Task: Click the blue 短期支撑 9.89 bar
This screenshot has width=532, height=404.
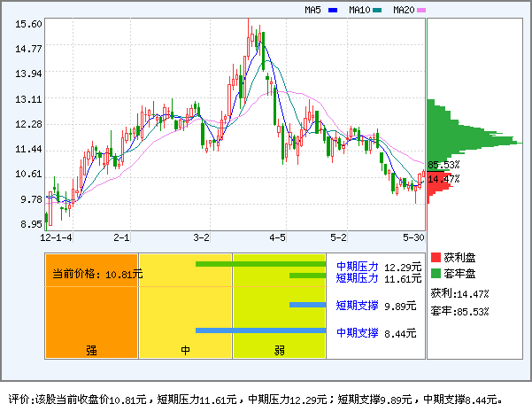Action: pos(307,306)
